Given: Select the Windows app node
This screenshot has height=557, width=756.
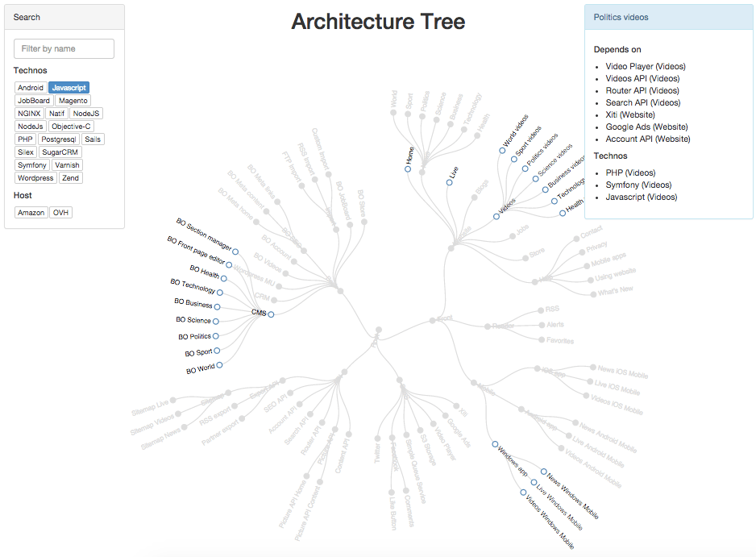Looking at the screenshot, I should tap(495, 443).
